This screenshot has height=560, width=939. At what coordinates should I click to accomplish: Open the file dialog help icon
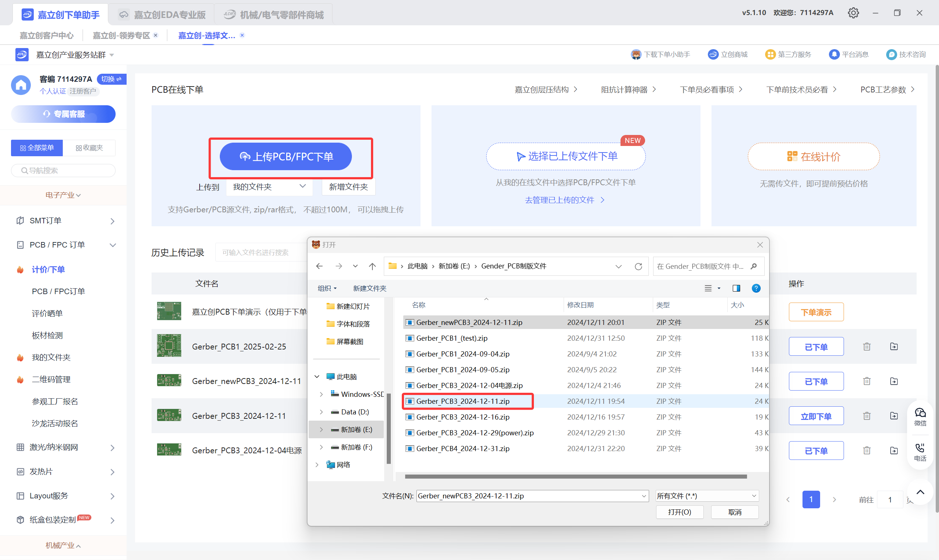pyautogui.click(x=756, y=289)
